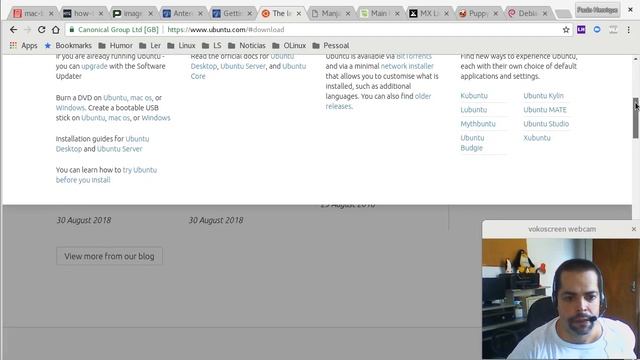Open the Noticias bookmarks folder
640x360 pixels.
pos(247,45)
